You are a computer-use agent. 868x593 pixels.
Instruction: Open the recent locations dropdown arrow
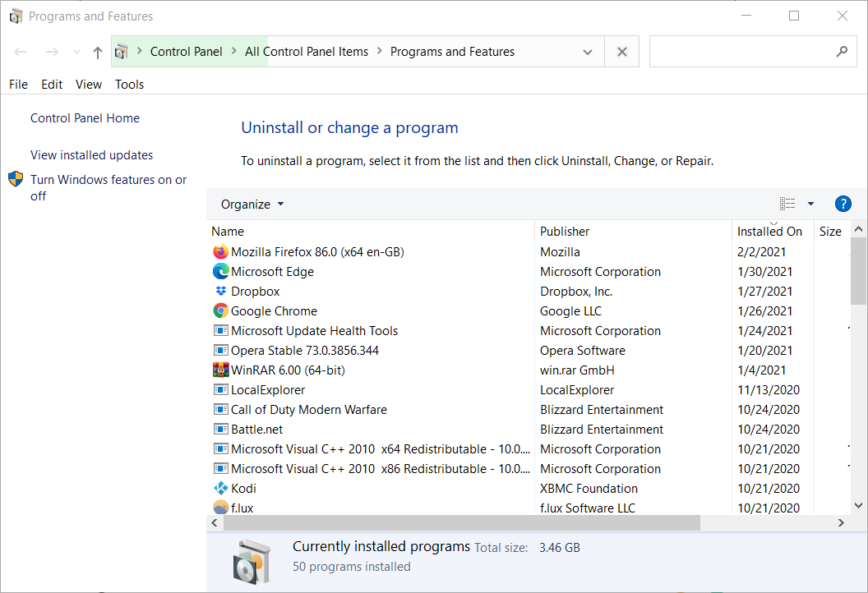[76, 52]
